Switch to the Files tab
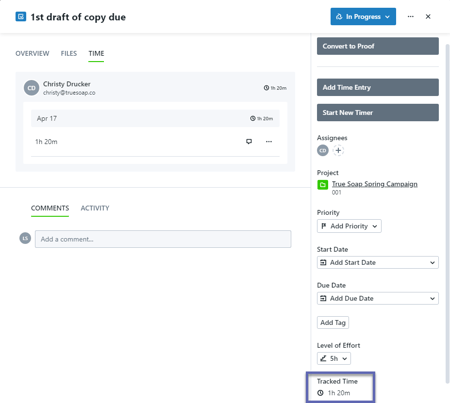Viewport: 450px width, 403px height. (x=69, y=53)
